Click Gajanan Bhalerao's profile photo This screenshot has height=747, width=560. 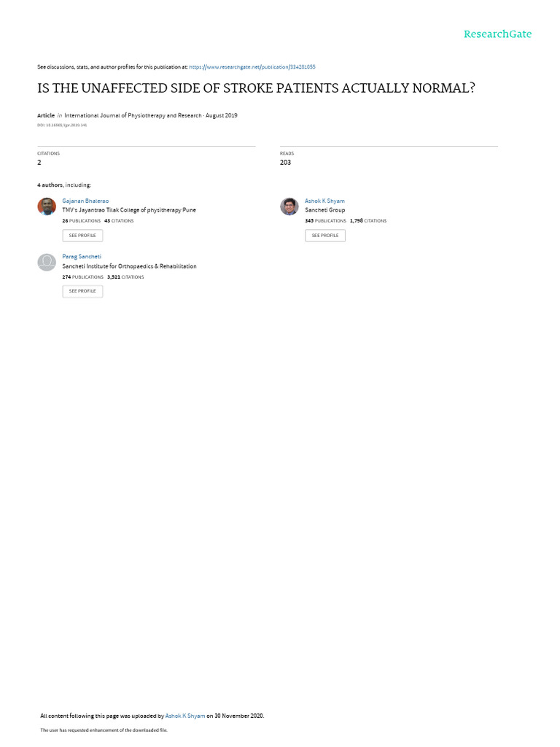[x=47, y=206]
